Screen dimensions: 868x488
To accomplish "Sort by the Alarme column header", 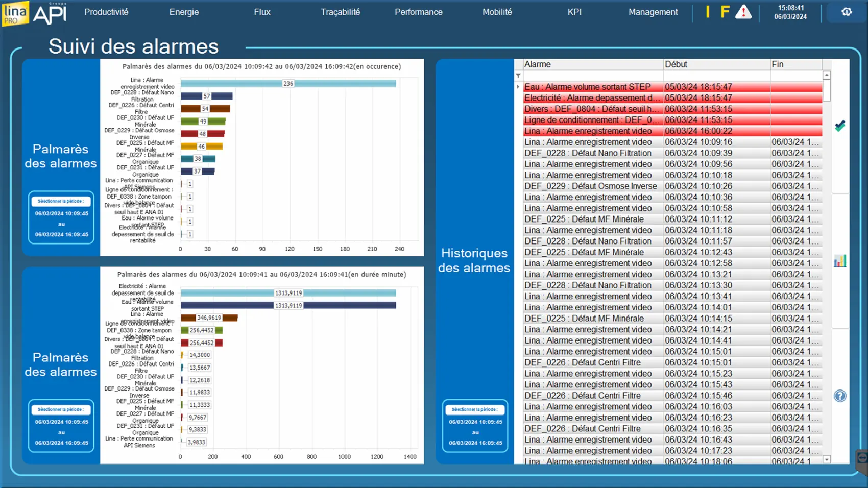I will pyautogui.click(x=592, y=64).
